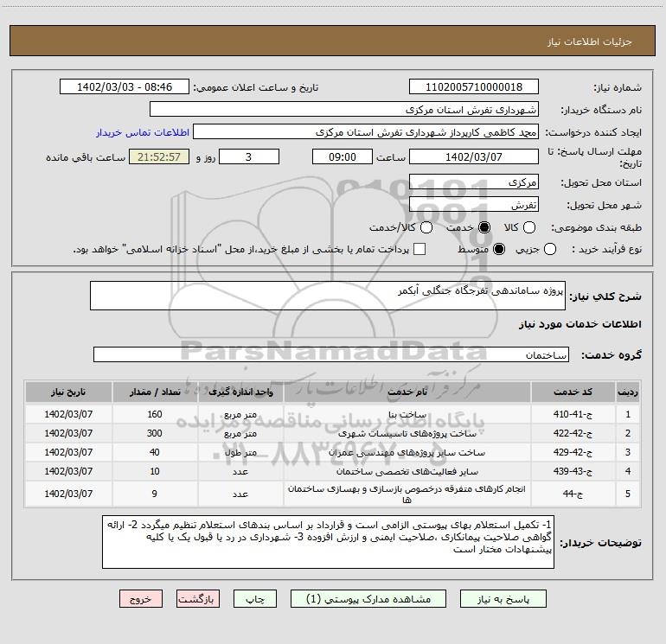Select the خدمت radio button
The height and width of the screenshot is (644, 666).
click(x=484, y=227)
